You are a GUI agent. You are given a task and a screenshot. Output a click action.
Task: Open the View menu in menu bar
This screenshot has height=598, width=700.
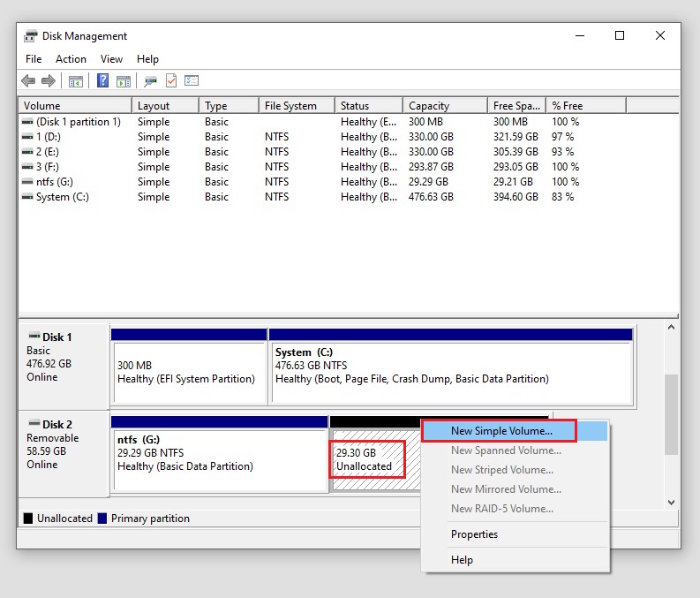click(x=111, y=59)
